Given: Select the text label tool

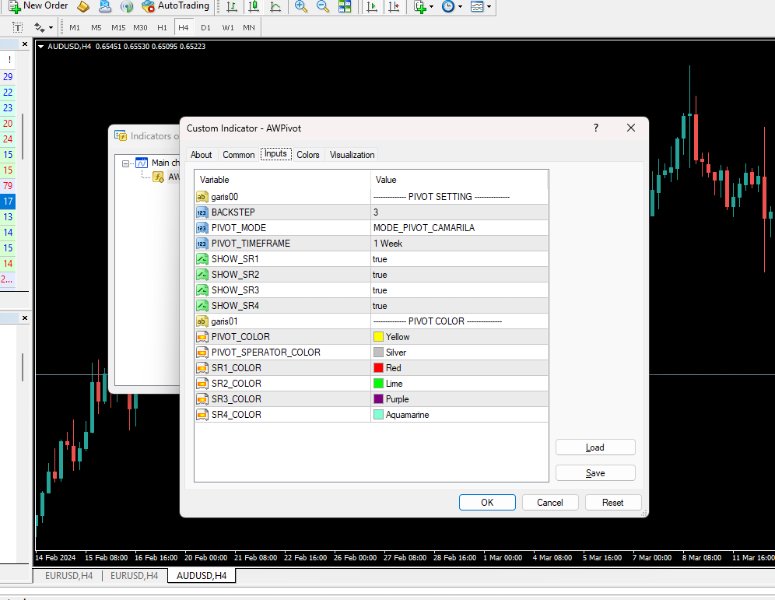Looking at the screenshot, I should tap(17, 28).
